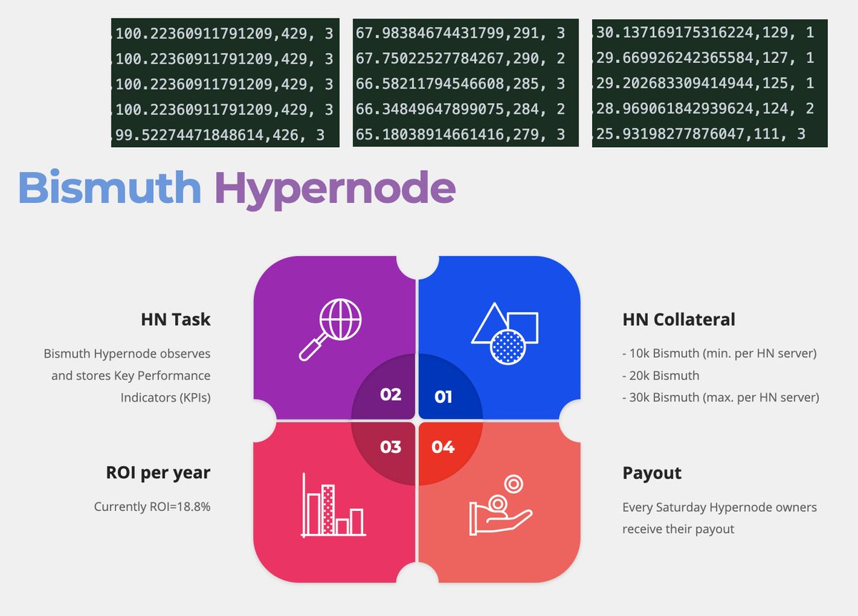Select terminal row "29.669926242365584,127, 1"
The height and width of the screenshot is (616, 858).
tap(705, 58)
